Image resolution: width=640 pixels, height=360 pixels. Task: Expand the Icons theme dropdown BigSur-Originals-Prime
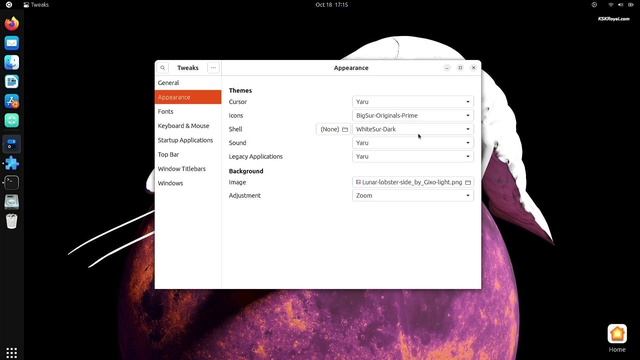click(413, 116)
